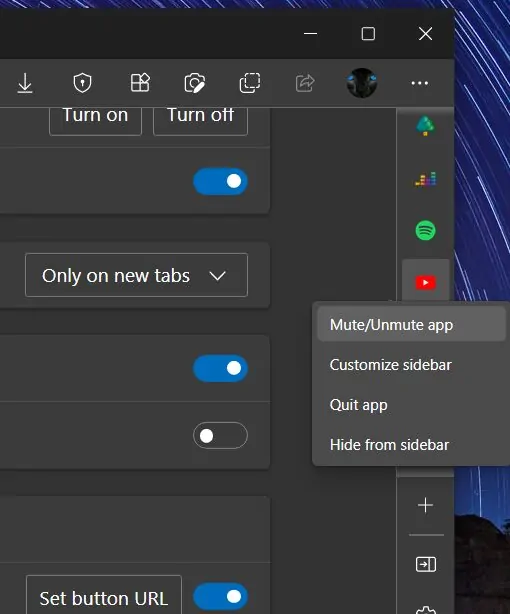The height and width of the screenshot is (614, 510).
Task: Expand the Only on new tabs dropdown
Action: (136, 275)
